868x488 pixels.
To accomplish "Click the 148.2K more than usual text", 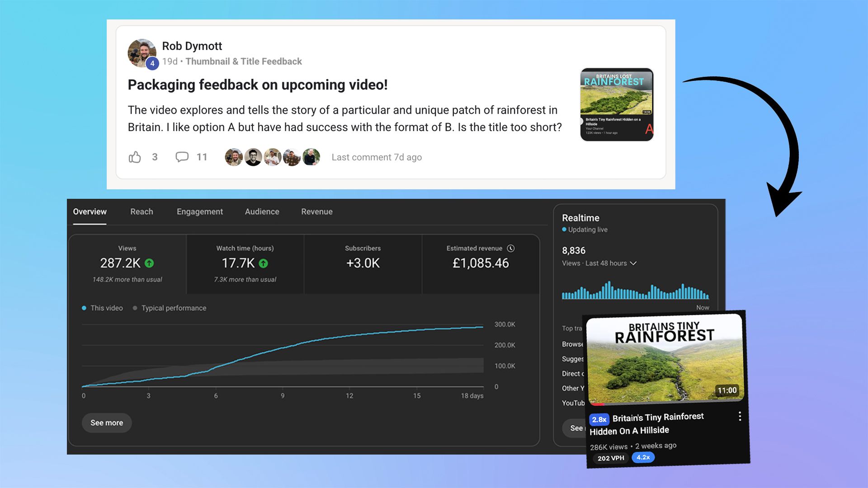I will [127, 280].
